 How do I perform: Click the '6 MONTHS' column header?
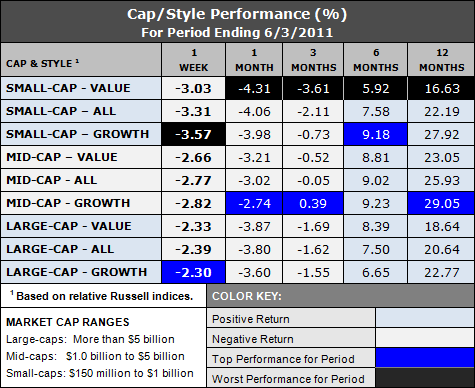(x=376, y=60)
